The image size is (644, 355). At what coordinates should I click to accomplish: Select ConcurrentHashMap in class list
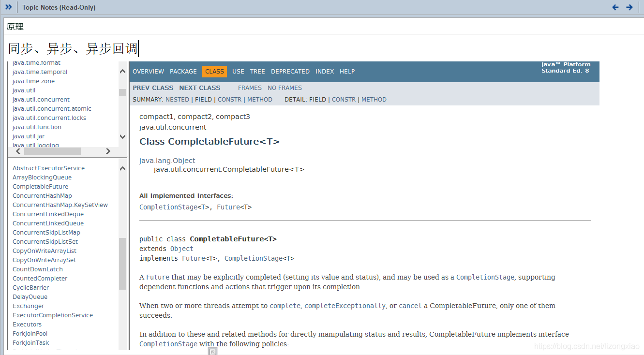[x=42, y=196]
